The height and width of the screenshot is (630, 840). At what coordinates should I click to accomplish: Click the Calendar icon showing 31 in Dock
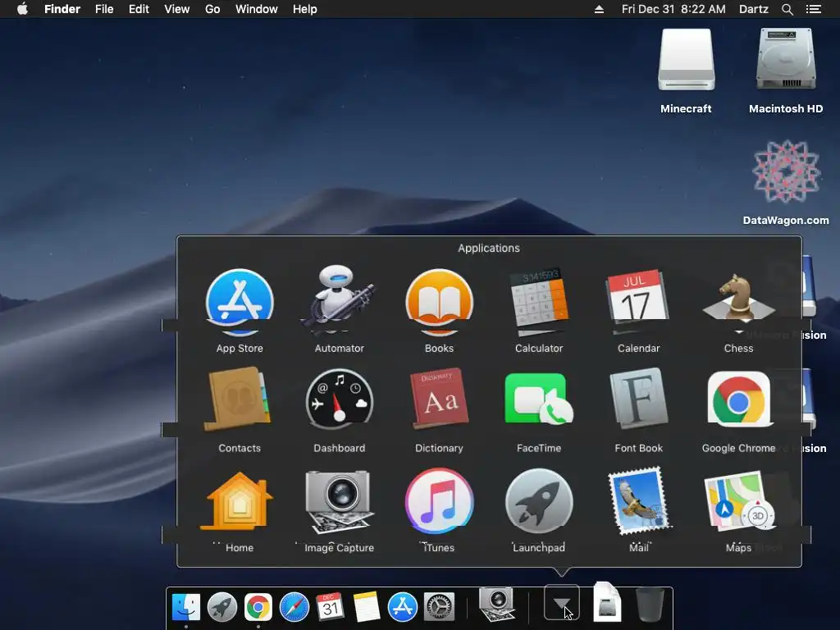coord(330,607)
